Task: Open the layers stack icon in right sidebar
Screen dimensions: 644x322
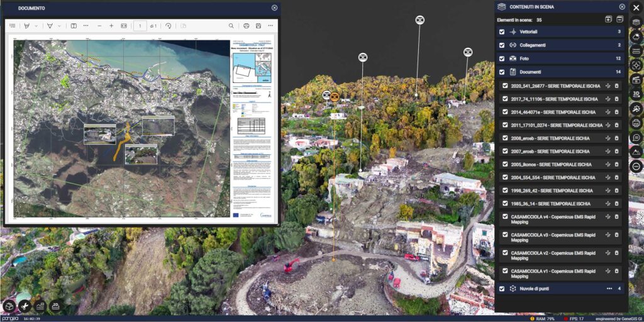Action: click(x=636, y=22)
